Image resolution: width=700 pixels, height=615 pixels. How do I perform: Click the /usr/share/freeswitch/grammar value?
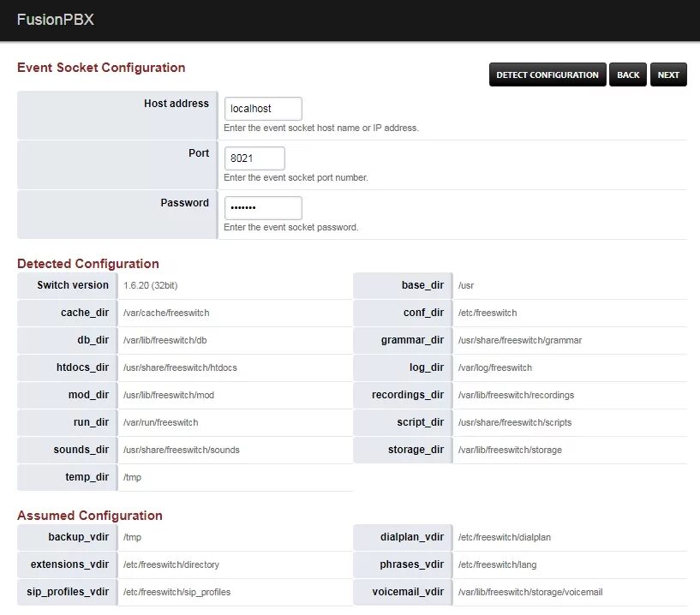point(520,341)
